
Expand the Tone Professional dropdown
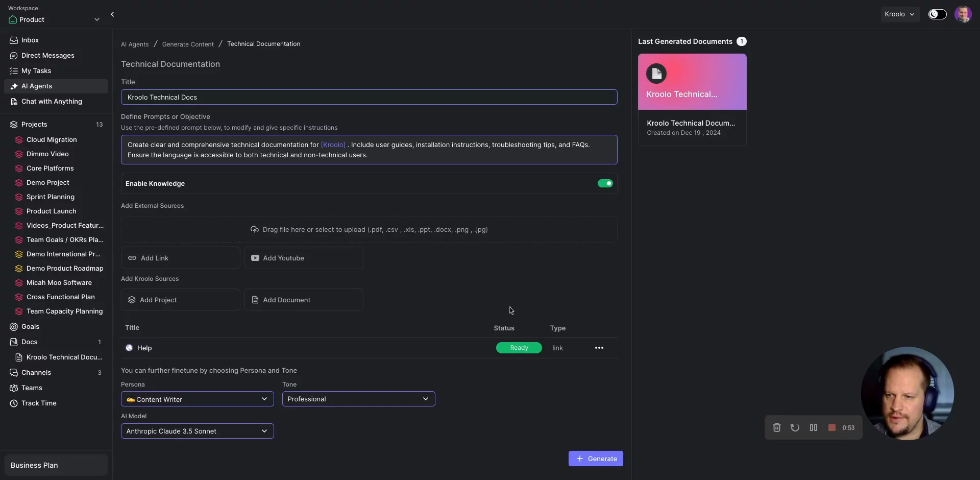coord(358,399)
